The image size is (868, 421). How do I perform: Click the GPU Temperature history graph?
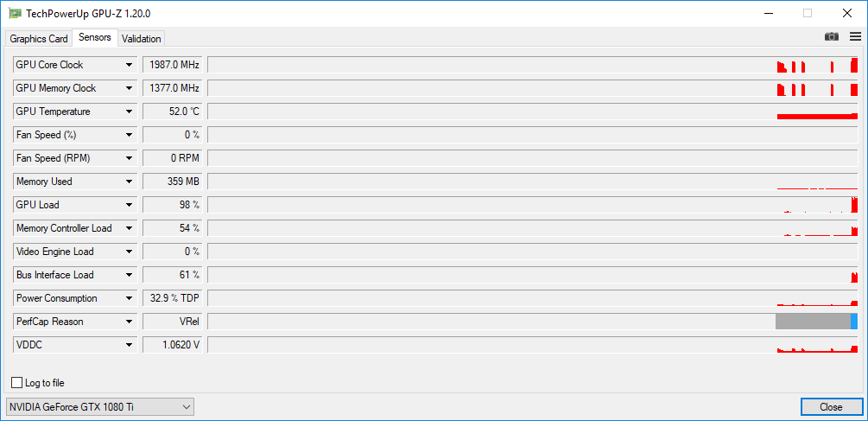pos(533,112)
